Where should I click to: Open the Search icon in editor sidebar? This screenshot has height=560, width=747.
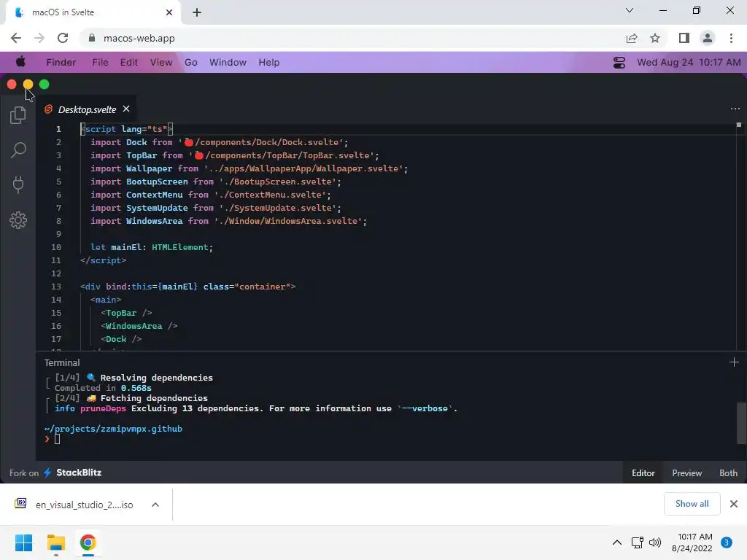pyautogui.click(x=18, y=150)
